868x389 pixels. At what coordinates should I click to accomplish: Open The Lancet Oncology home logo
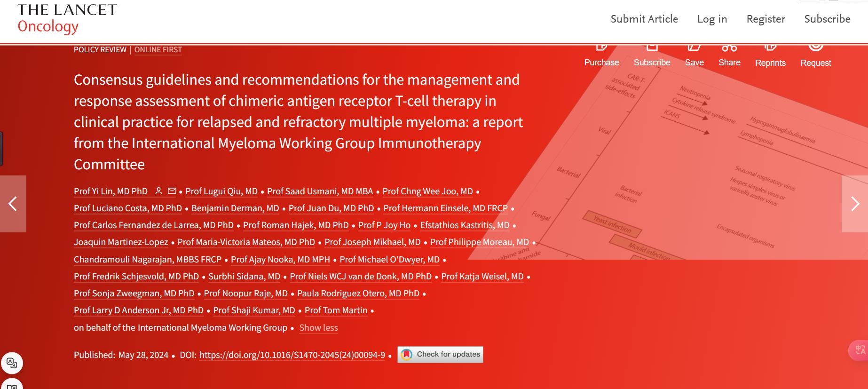tap(67, 19)
